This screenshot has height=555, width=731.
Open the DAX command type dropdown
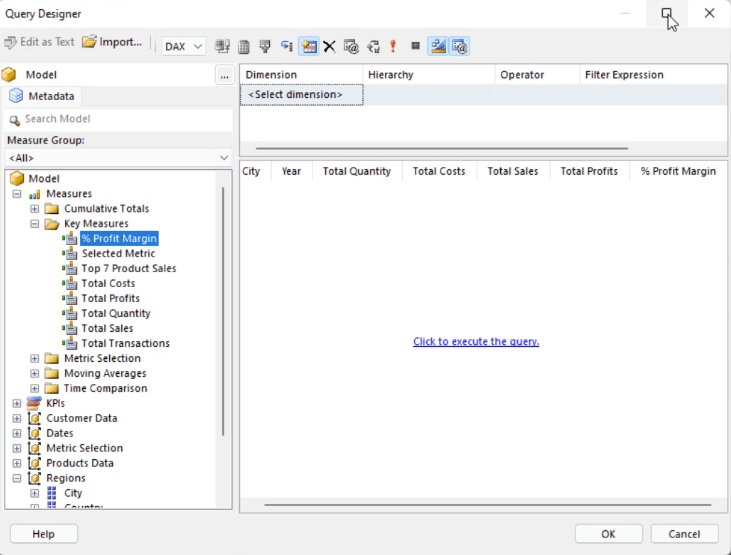[183, 46]
